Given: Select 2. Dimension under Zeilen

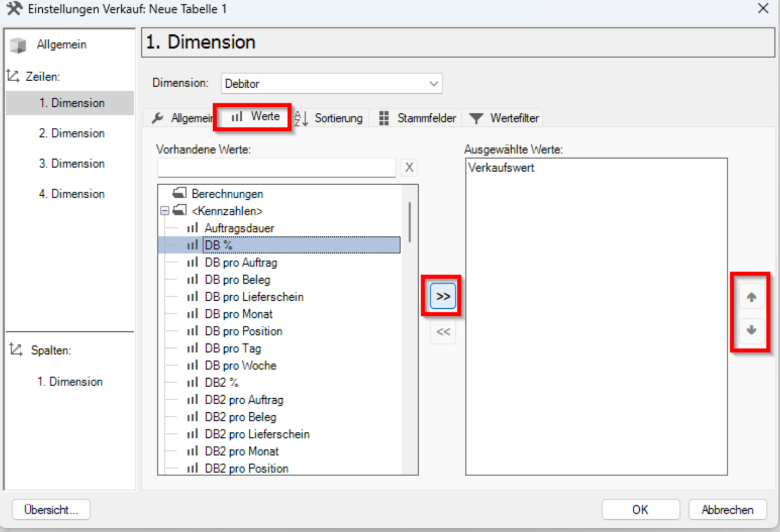Looking at the screenshot, I should pyautogui.click(x=71, y=133).
